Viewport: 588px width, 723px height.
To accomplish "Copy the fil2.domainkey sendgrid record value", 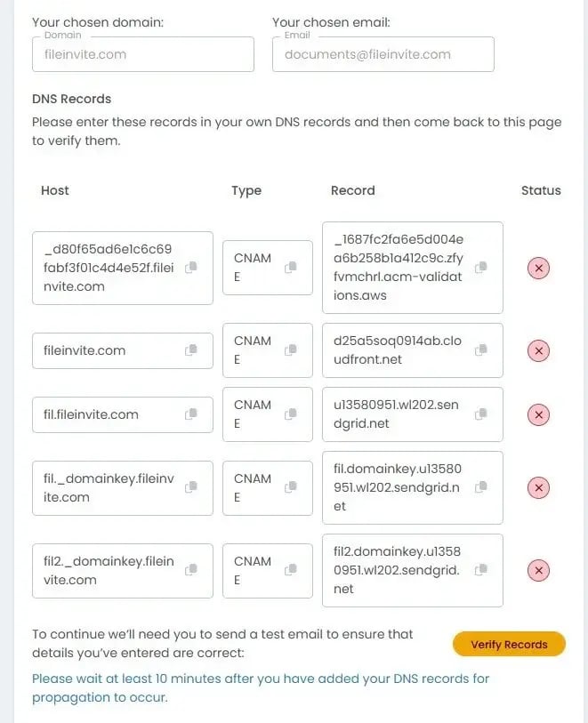I will click(x=481, y=571).
